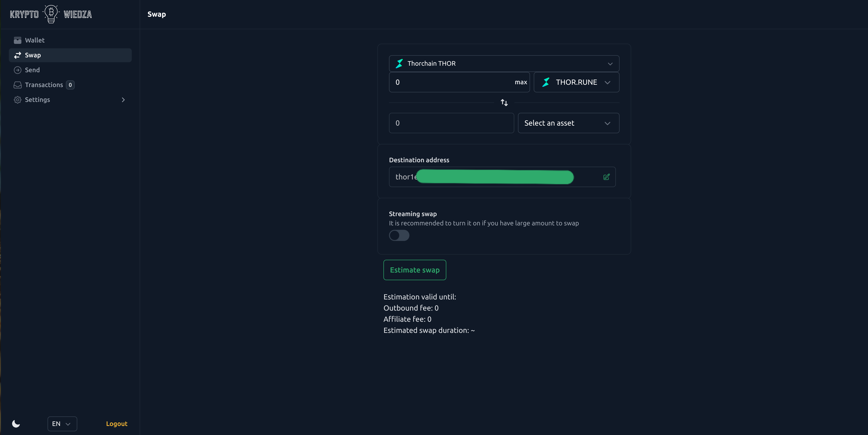Click the Krypto Wiedza lightbulb logo
Image resolution: width=868 pixels, height=435 pixels.
(51, 14)
